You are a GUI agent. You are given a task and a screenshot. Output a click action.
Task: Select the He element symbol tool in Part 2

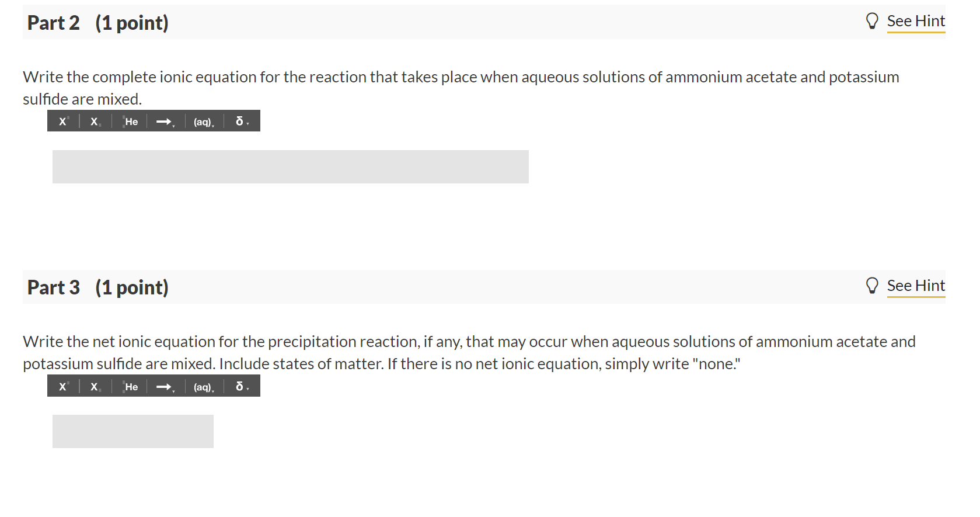pyautogui.click(x=131, y=122)
